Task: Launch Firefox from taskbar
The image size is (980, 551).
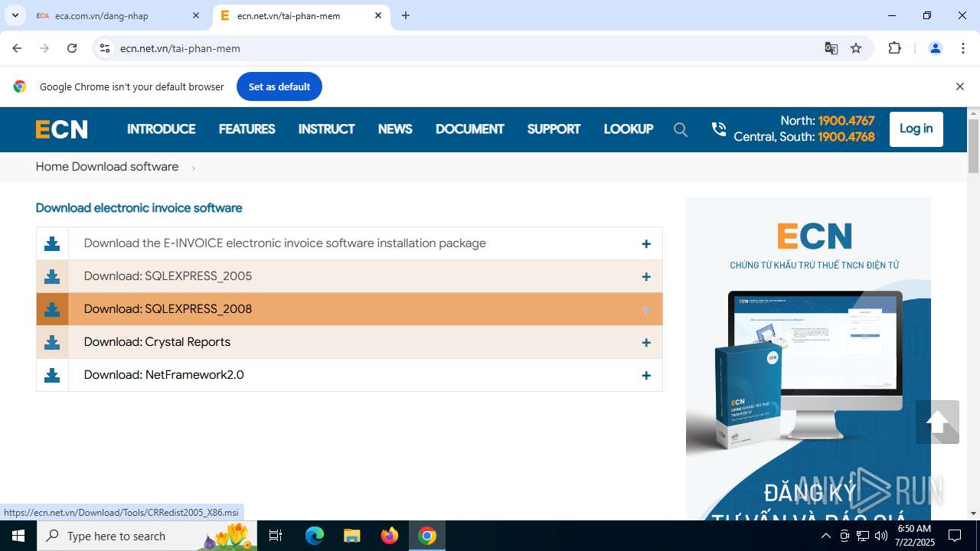Action: (x=390, y=536)
